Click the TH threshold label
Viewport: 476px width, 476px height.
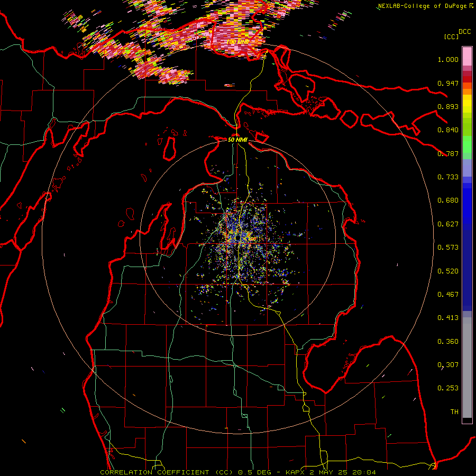(x=454, y=412)
